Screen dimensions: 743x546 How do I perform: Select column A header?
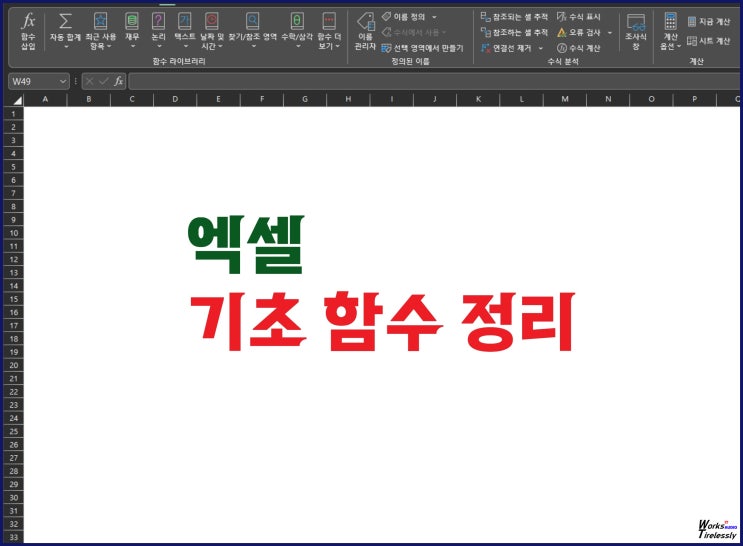tap(45, 99)
